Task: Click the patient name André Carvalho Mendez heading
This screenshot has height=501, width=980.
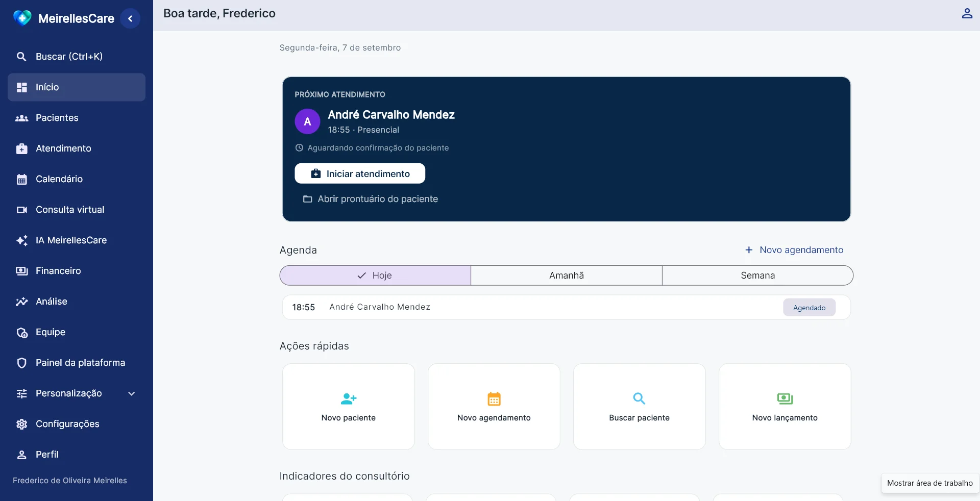Action: point(391,115)
